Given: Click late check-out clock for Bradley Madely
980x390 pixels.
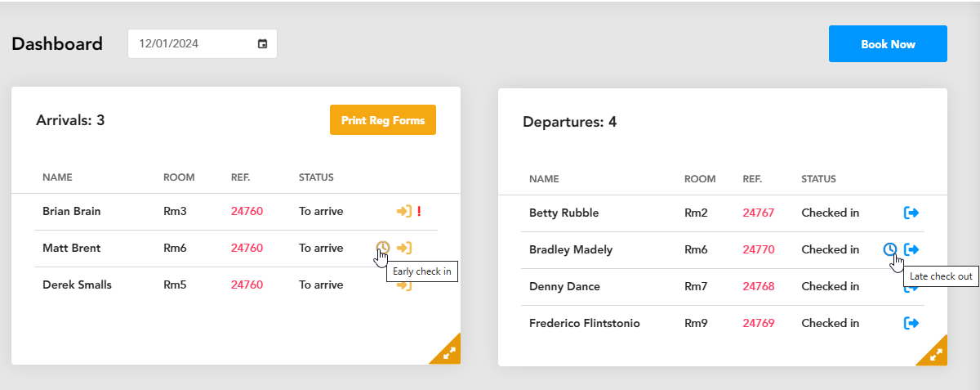Looking at the screenshot, I should pyautogui.click(x=890, y=249).
